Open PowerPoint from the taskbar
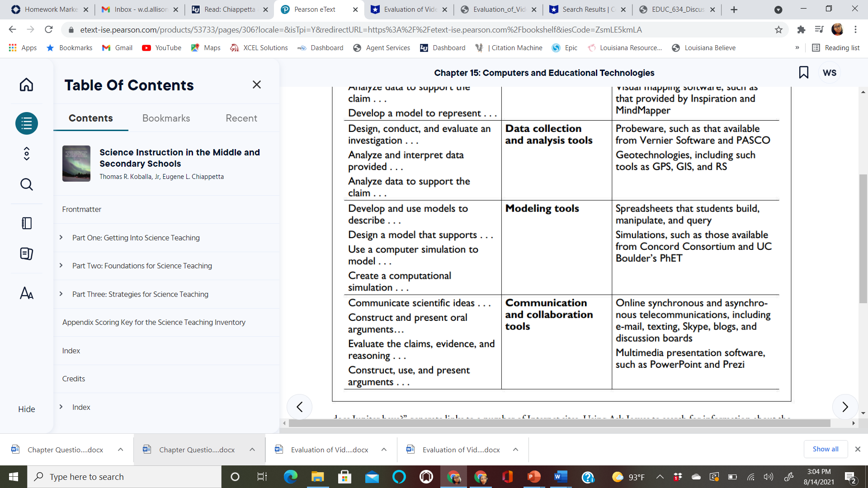This screenshot has width=868, height=488. pos(534,477)
